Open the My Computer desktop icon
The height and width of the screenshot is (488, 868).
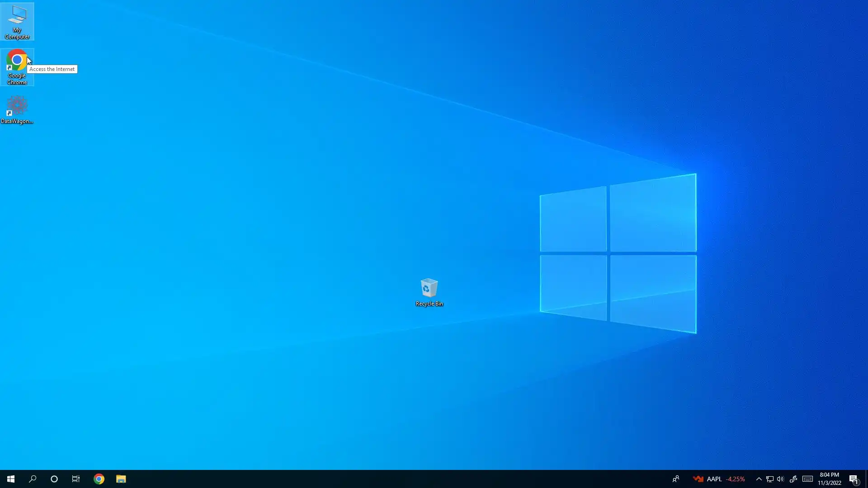17,21
